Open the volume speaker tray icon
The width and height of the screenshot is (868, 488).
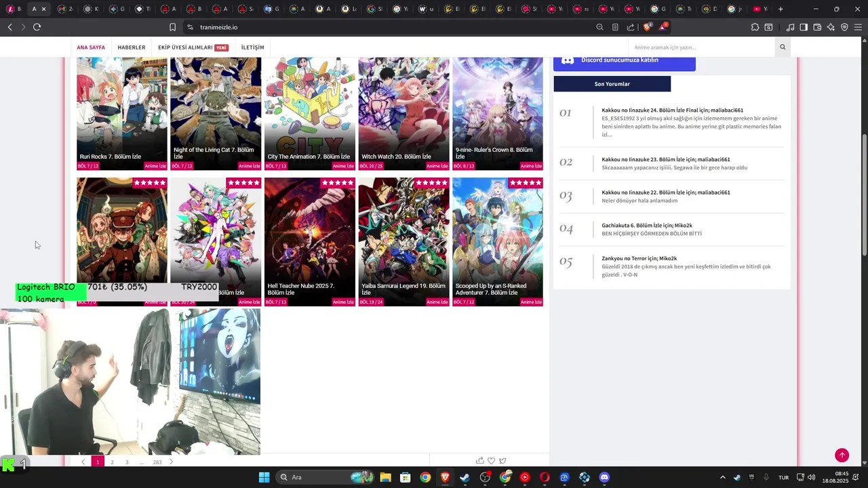811,477
